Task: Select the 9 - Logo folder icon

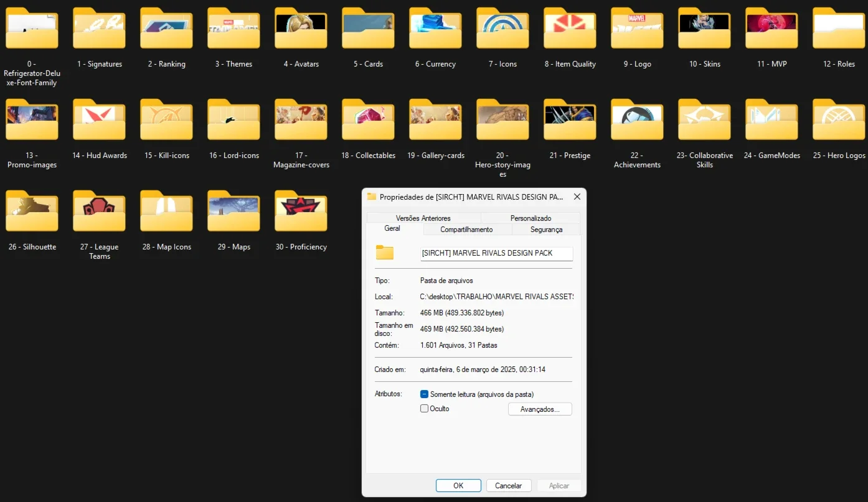Action: [637, 28]
